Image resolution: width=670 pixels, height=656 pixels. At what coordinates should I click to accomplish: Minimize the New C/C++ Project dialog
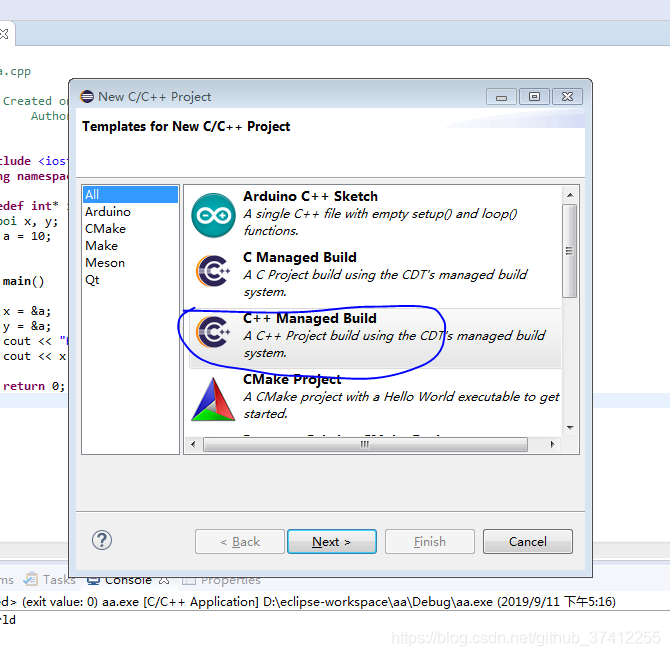(501, 97)
